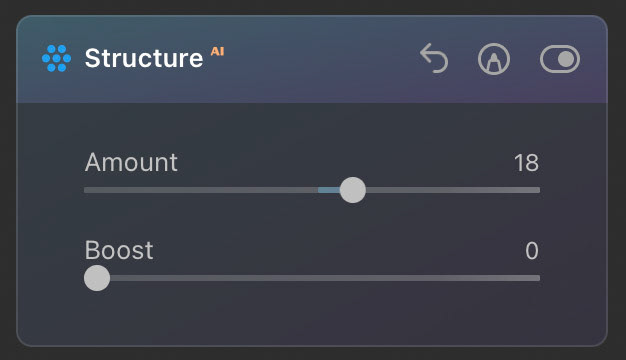This screenshot has width=626, height=360.
Task: Click the Amount track's far left end
Action: [87, 190]
